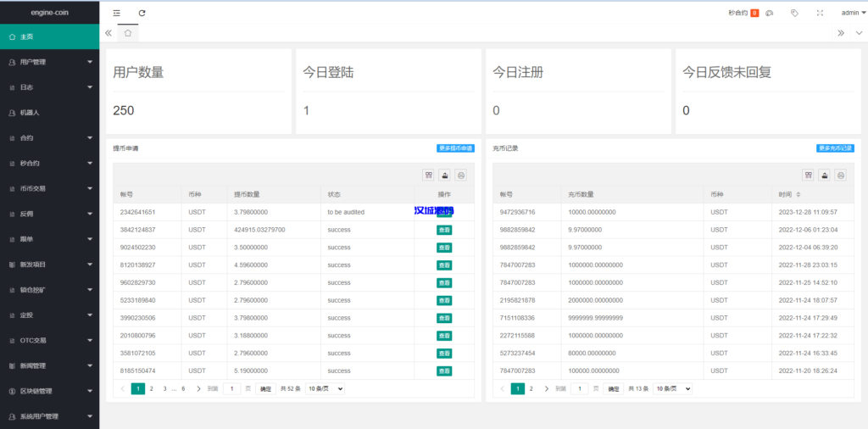Open the 系统用户管理 sidebar menu
This screenshot has width=868, height=429.
click(x=50, y=416)
